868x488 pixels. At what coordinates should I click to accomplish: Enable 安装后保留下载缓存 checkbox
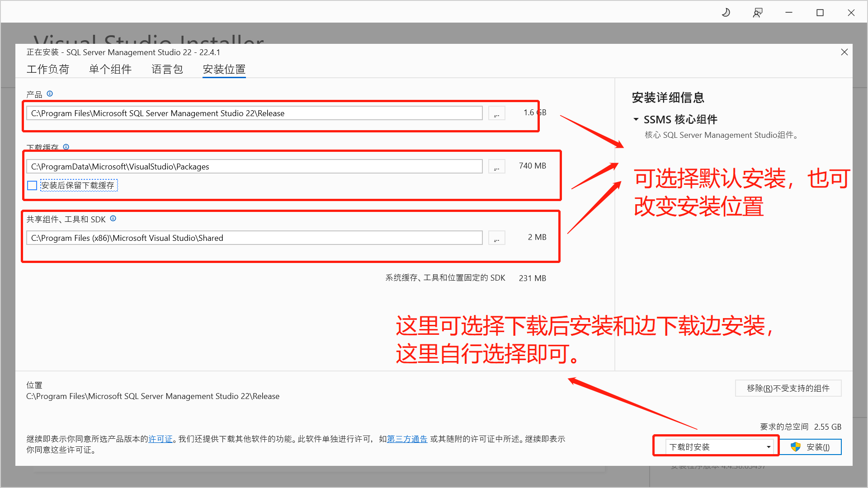tap(32, 185)
